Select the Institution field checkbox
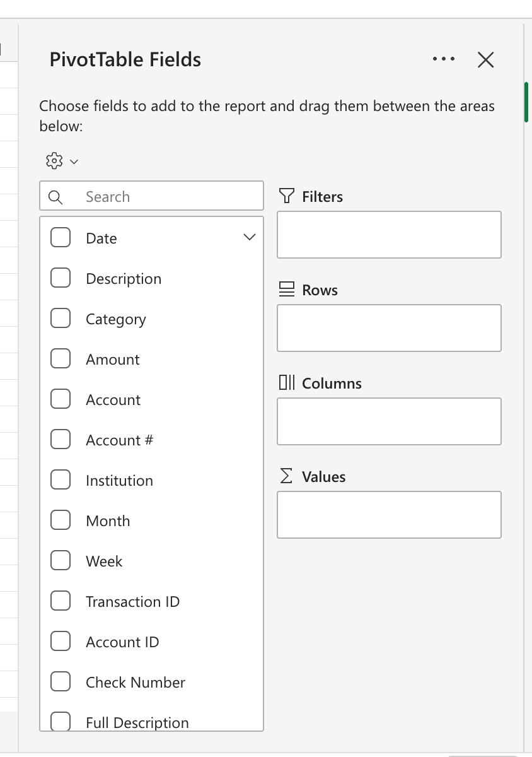Screen dimensions: 532x757 coord(61,480)
